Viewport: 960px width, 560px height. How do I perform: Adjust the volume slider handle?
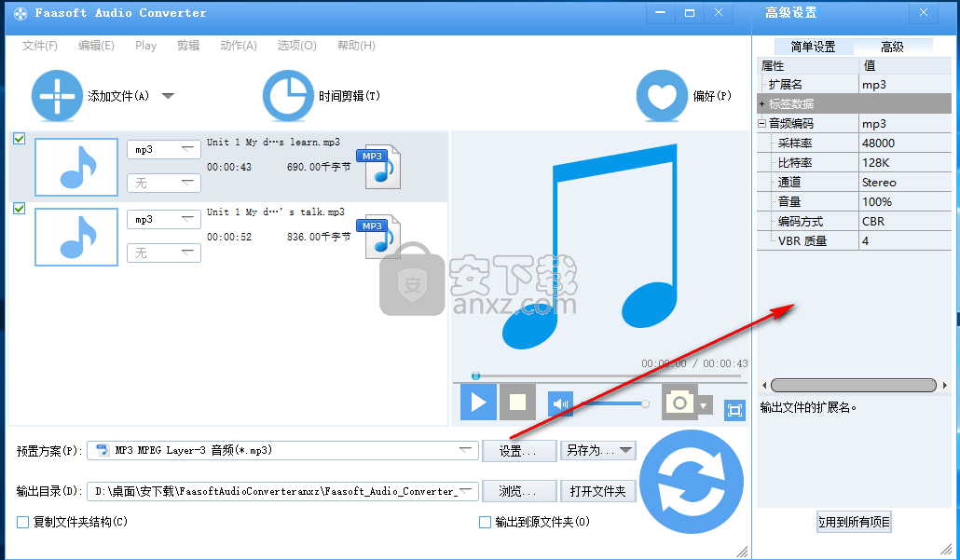pos(645,404)
